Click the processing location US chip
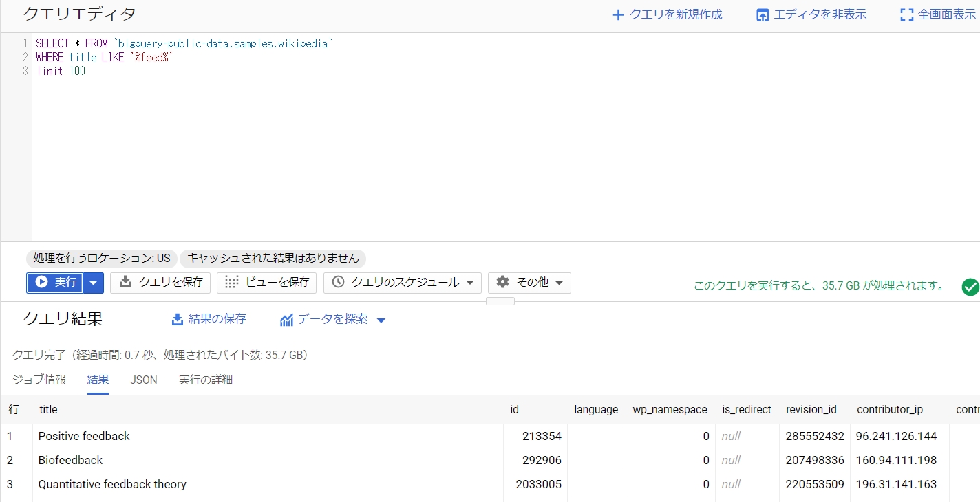The width and height of the screenshot is (980, 502). click(102, 259)
